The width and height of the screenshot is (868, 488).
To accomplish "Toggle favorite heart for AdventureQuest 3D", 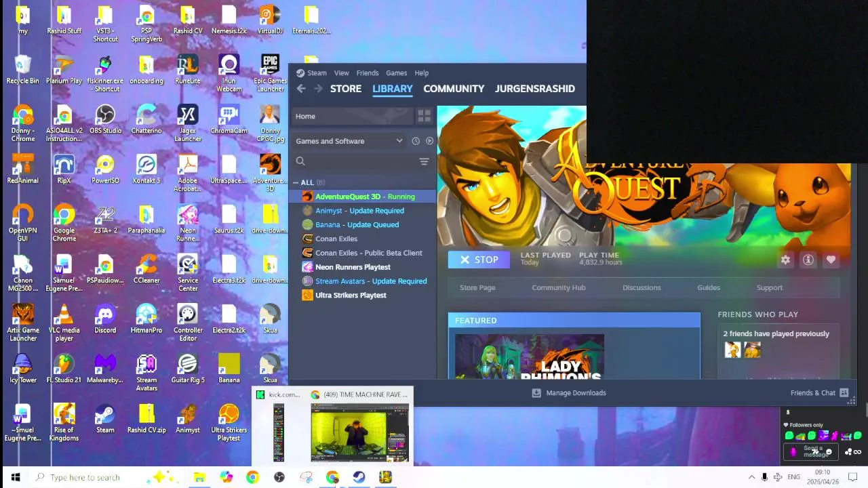I will click(x=831, y=260).
